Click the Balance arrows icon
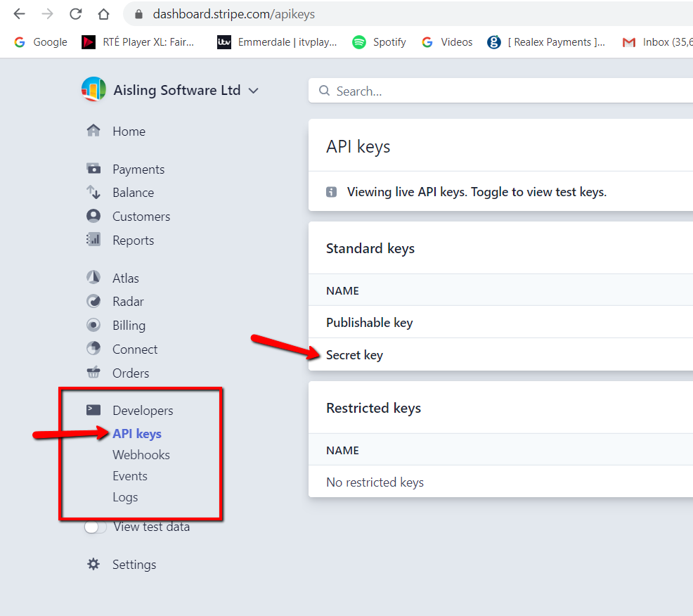Screen dimensions: 693x616 (x=93, y=192)
